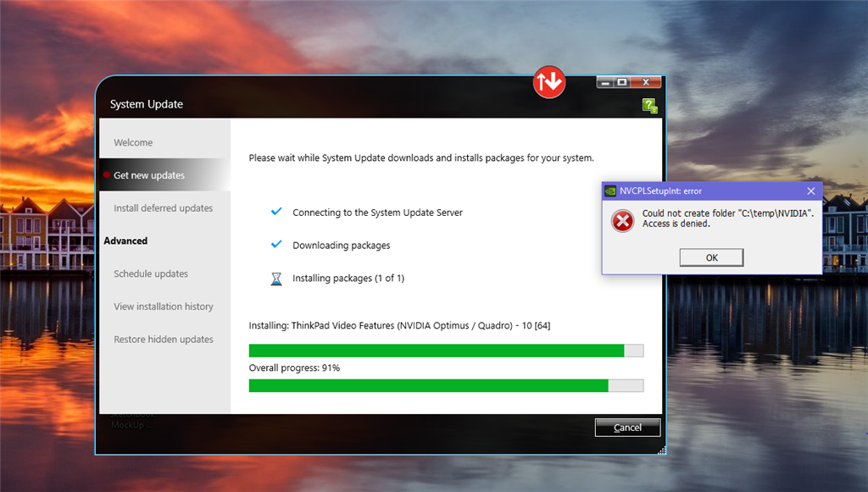Image resolution: width=868 pixels, height=492 pixels.
Task: Click the NVIDIA icon in error dialog title
Action: pos(610,191)
